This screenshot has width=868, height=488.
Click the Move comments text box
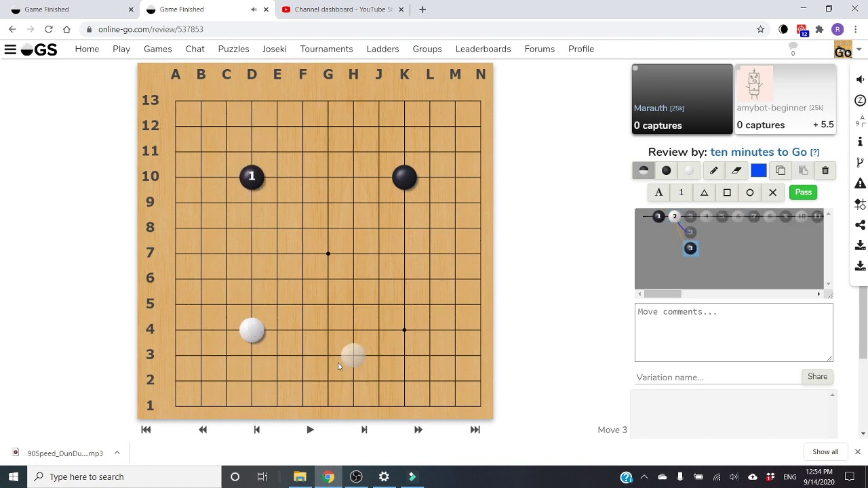(x=734, y=332)
